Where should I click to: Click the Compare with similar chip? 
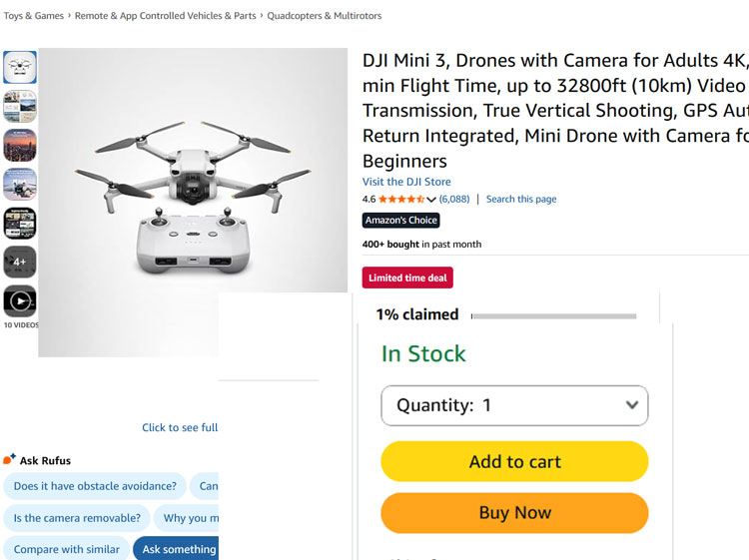pyautogui.click(x=67, y=549)
